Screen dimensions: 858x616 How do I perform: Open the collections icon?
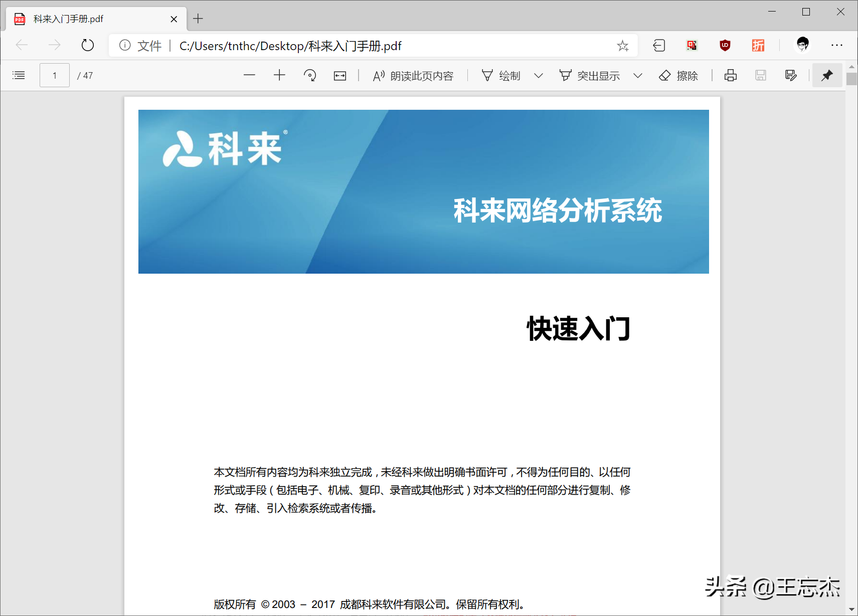659,46
